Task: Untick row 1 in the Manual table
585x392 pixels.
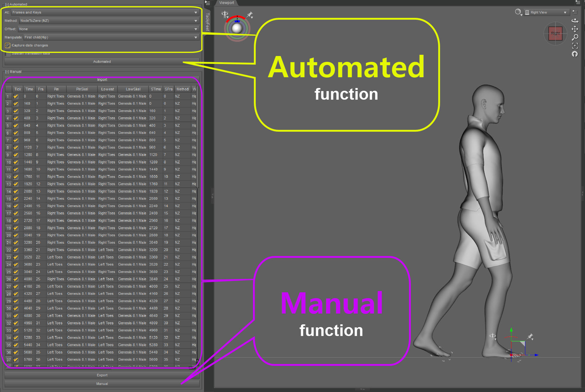Action: point(16,96)
